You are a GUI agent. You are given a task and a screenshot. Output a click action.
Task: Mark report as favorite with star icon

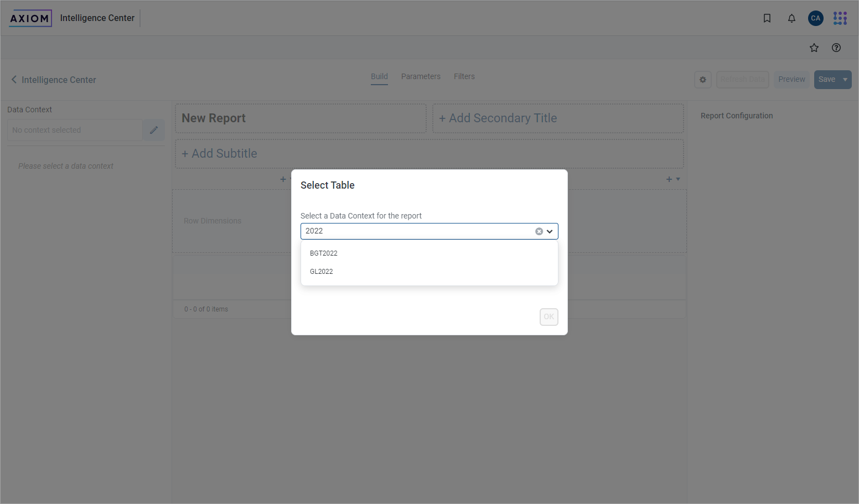[814, 48]
